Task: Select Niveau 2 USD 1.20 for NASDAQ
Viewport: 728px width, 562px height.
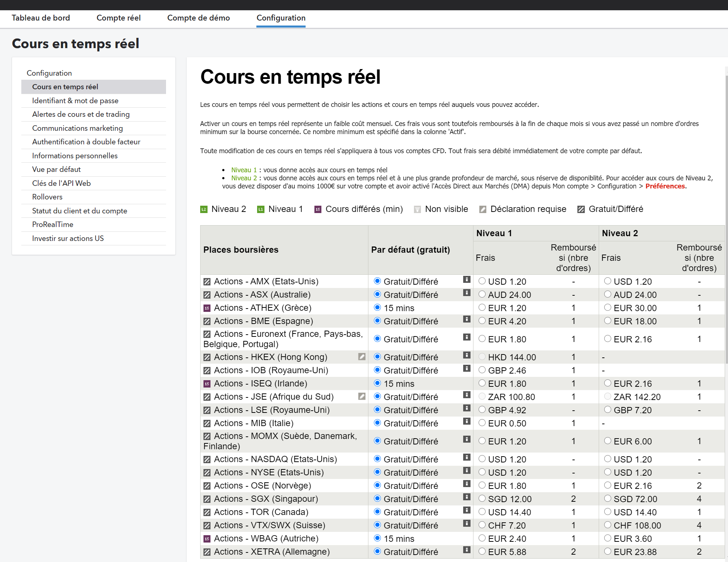Action: (608, 459)
